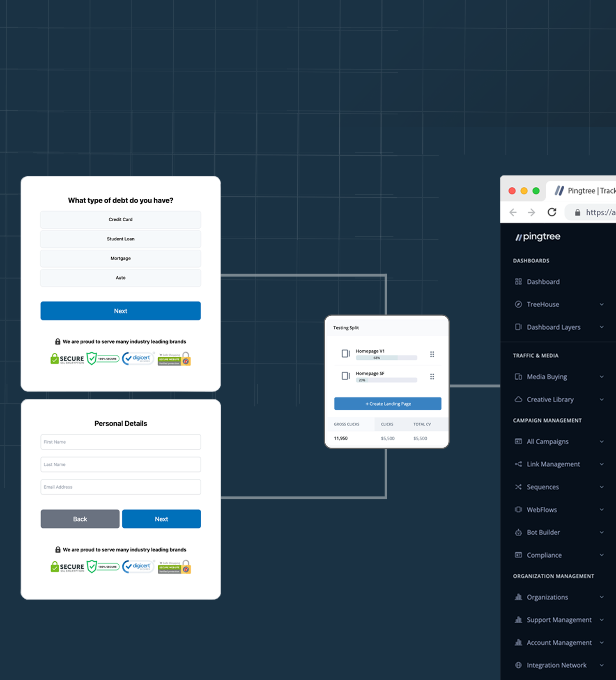Click the First Name input field
Screen dimensions: 616x680
[120, 442]
